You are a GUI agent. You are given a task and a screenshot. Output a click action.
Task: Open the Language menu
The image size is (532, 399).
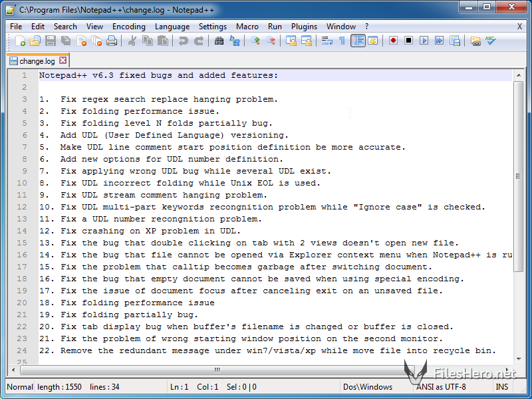click(172, 27)
